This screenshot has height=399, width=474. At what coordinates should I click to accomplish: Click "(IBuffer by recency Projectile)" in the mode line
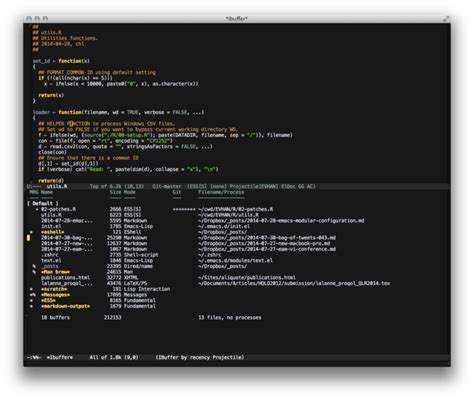[200, 357]
